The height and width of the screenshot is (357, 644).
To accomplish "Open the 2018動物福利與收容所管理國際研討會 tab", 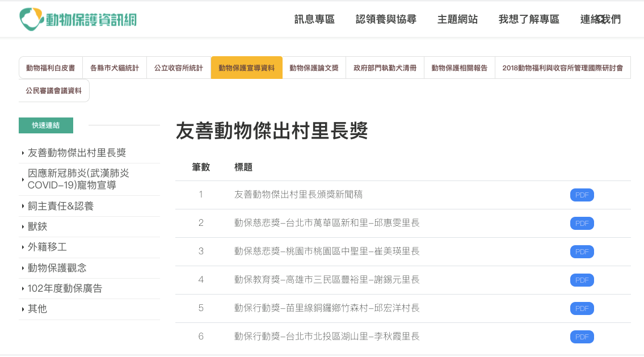I will (x=563, y=68).
